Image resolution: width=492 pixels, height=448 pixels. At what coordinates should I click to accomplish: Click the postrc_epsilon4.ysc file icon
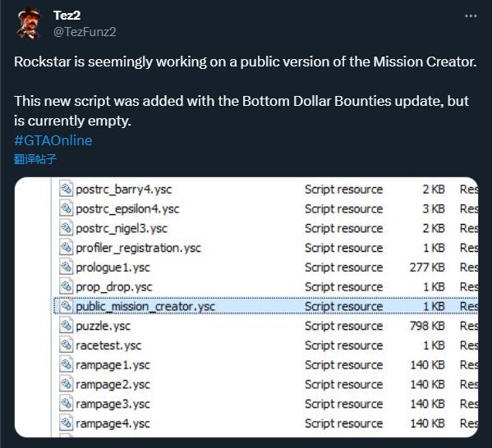click(66, 208)
